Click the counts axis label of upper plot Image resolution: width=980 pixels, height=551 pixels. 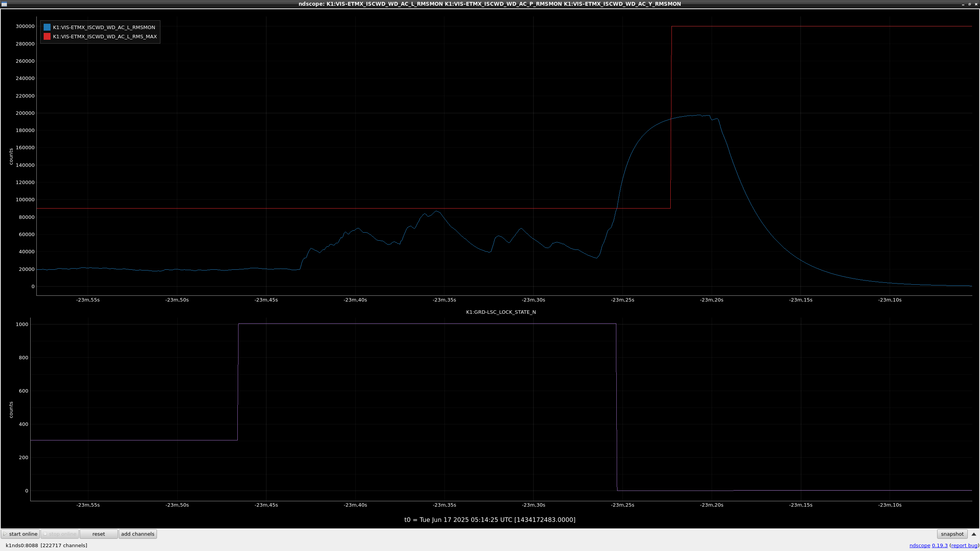(11, 156)
